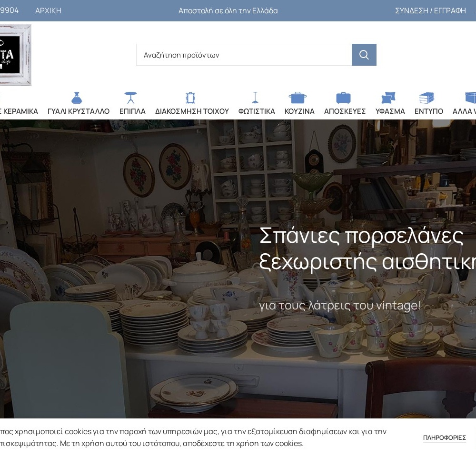Open the ΑΛΛΑ V category icon

(x=470, y=98)
